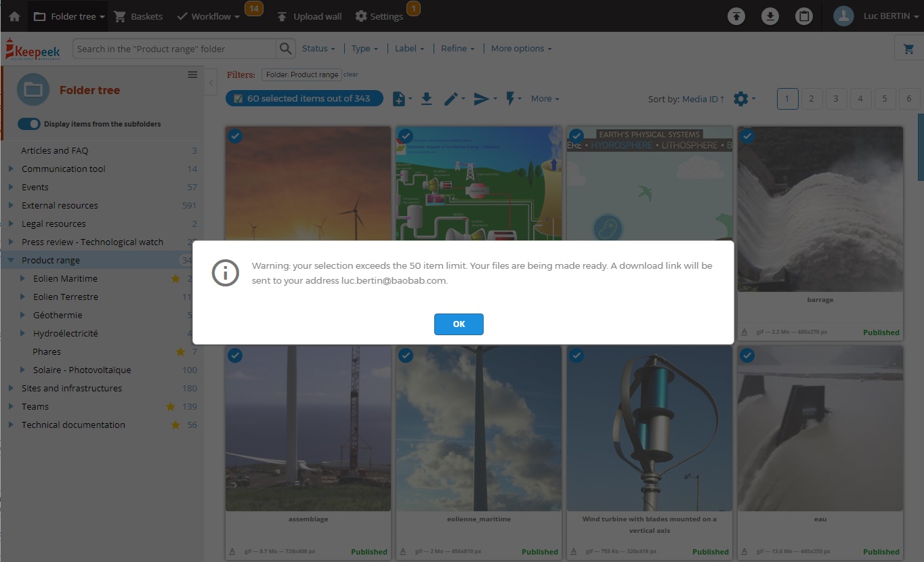Toggle Display items from the subfolders switch
Image resolution: width=924 pixels, height=562 pixels.
point(29,124)
